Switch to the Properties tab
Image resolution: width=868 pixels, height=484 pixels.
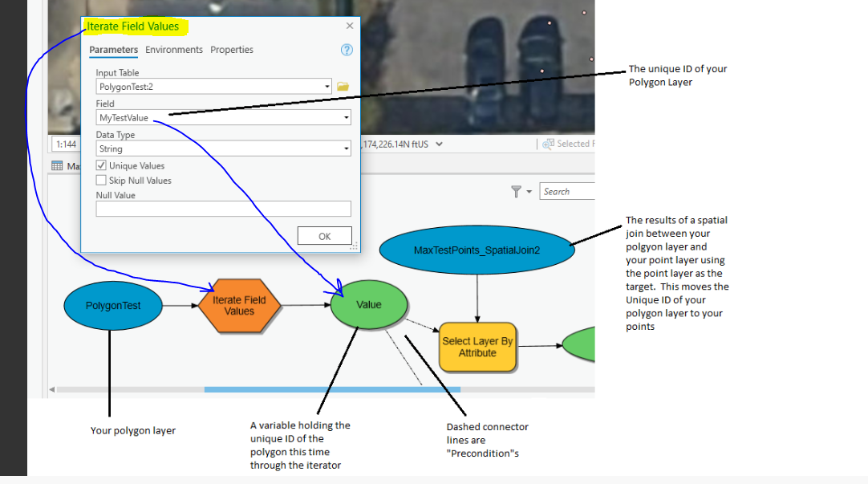231,50
